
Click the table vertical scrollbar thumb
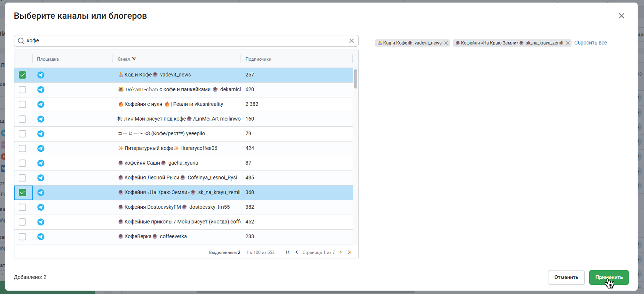(355, 79)
